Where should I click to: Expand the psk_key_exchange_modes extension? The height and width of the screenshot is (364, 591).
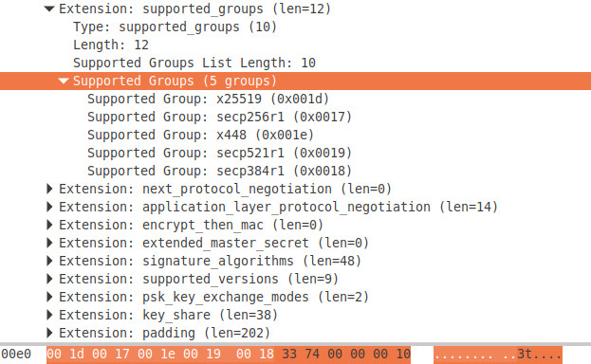[49, 297]
